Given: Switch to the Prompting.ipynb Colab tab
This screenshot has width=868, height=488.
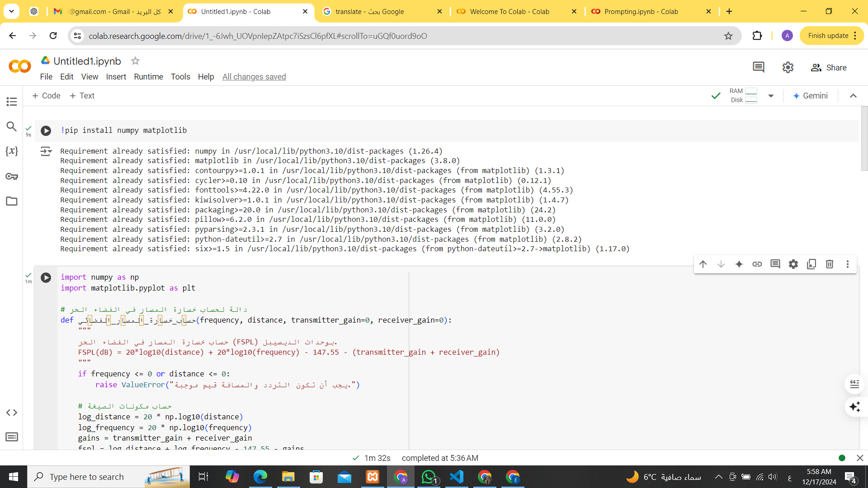Looking at the screenshot, I should (641, 12).
